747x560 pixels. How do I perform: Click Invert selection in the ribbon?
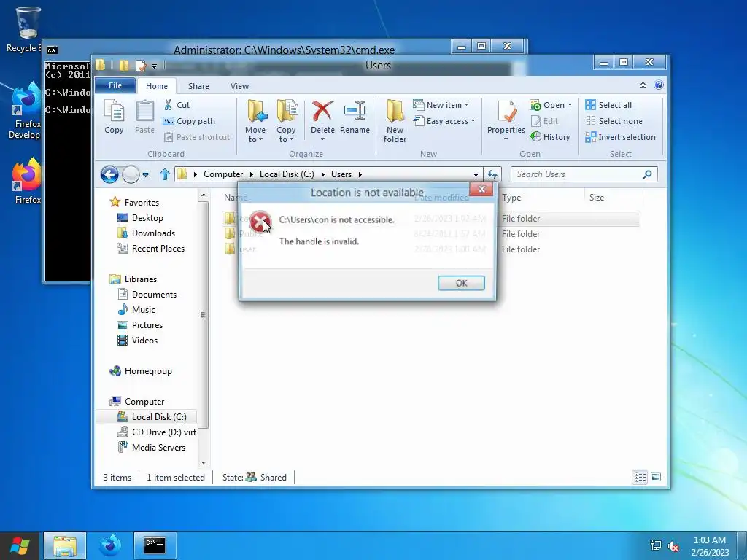pyautogui.click(x=620, y=137)
